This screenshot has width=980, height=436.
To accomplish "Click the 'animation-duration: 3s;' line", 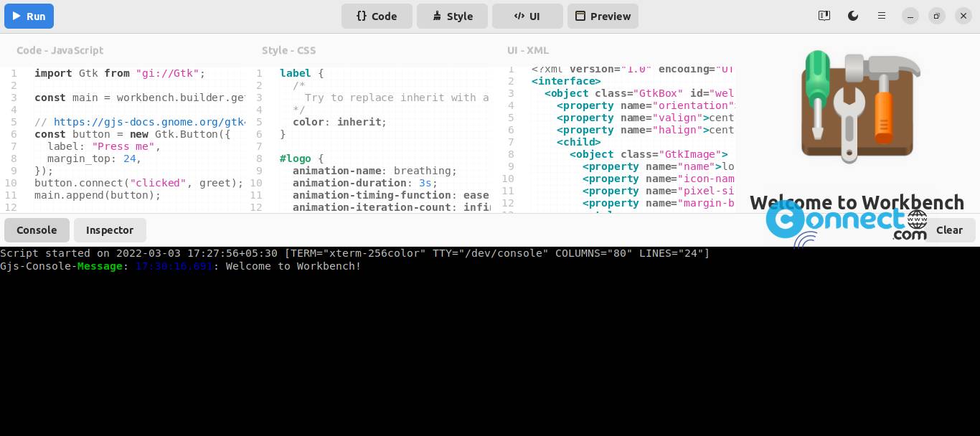I will [x=365, y=183].
